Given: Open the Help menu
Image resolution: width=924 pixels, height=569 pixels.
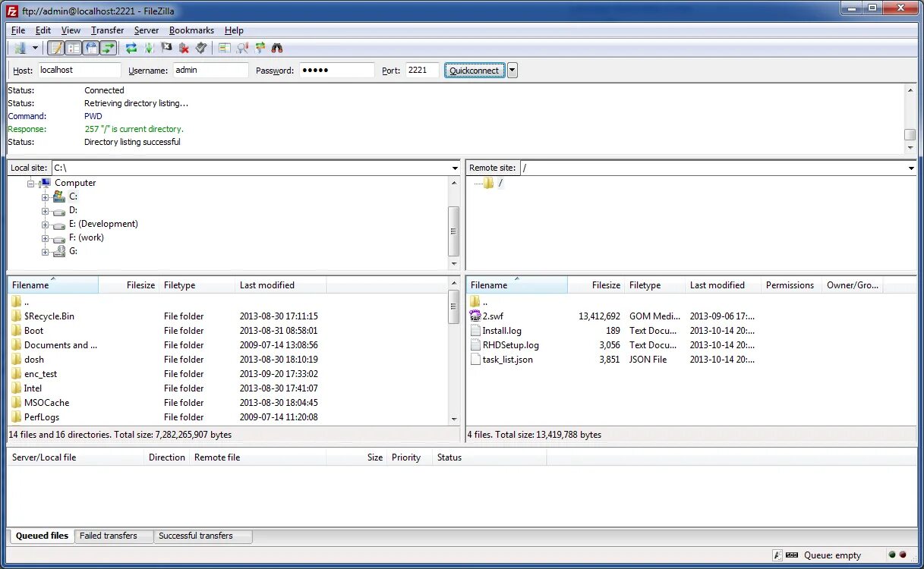Looking at the screenshot, I should click(234, 30).
